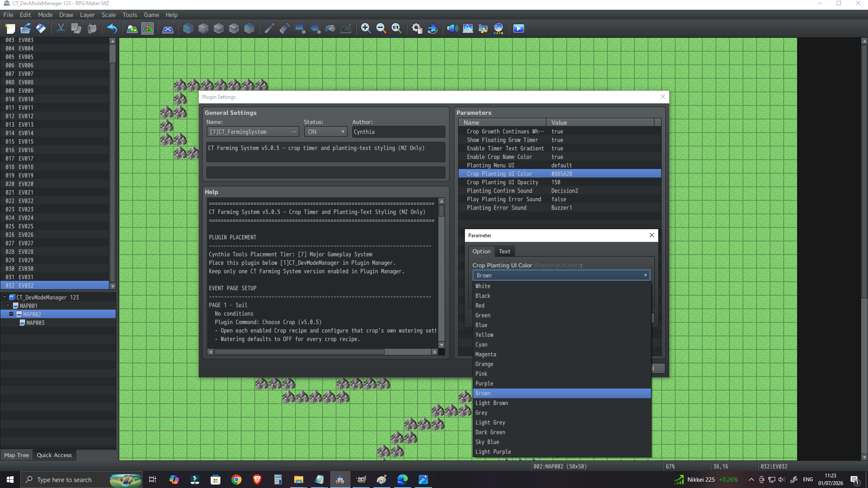
Task: Open the Status ON dropdown
Action: point(325,132)
